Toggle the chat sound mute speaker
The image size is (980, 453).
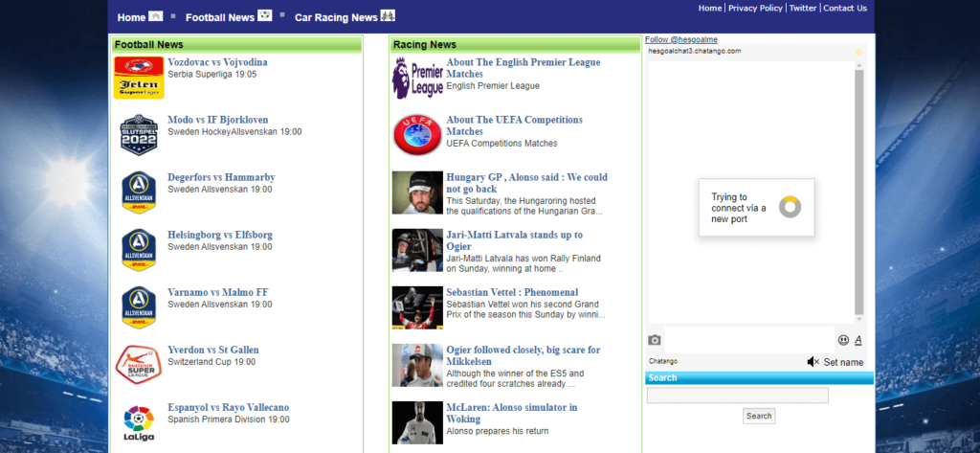(813, 362)
